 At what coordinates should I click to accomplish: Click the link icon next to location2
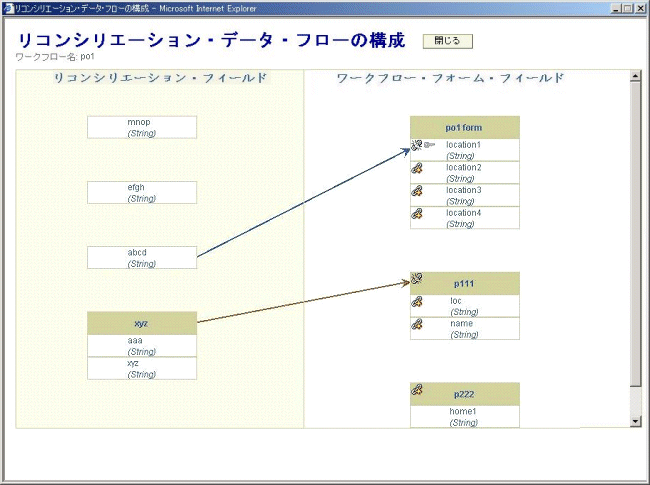(417, 168)
